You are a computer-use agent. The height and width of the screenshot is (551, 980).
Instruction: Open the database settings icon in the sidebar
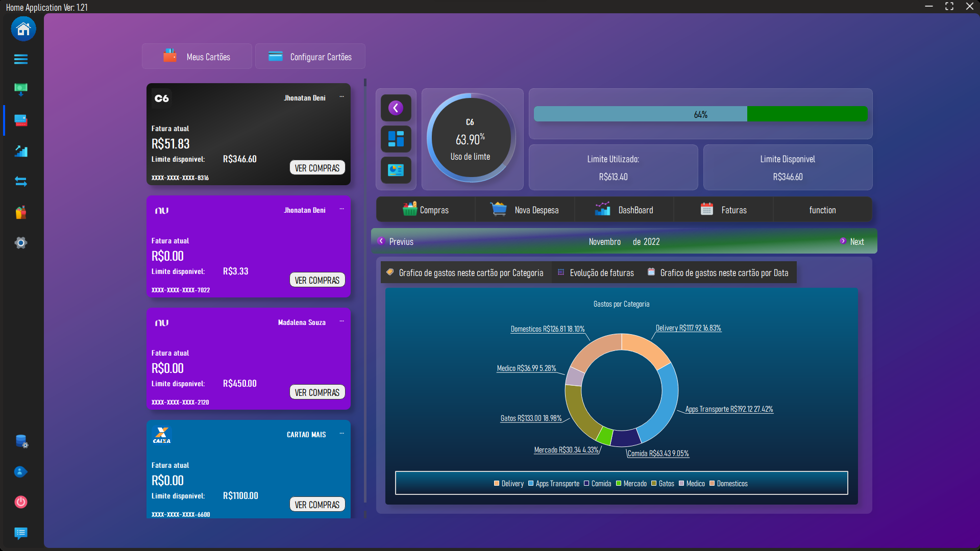tap(21, 441)
